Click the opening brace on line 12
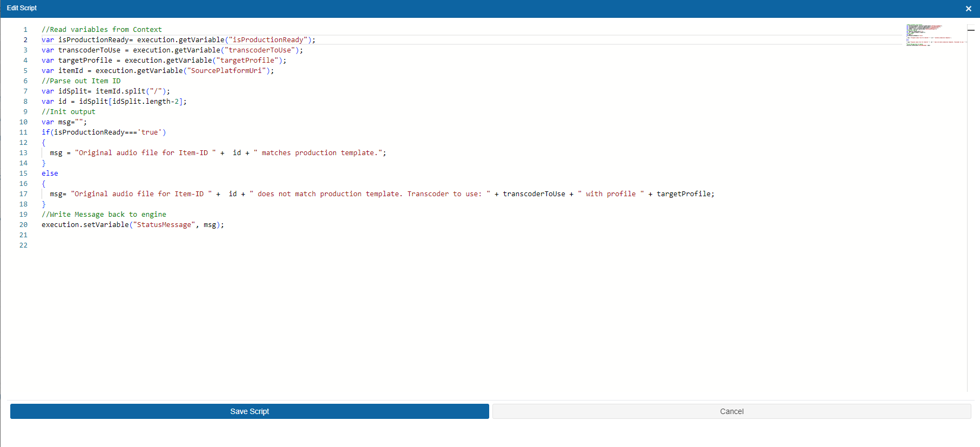The width and height of the screenshot is (980, 447). click(x=44, y=143)
